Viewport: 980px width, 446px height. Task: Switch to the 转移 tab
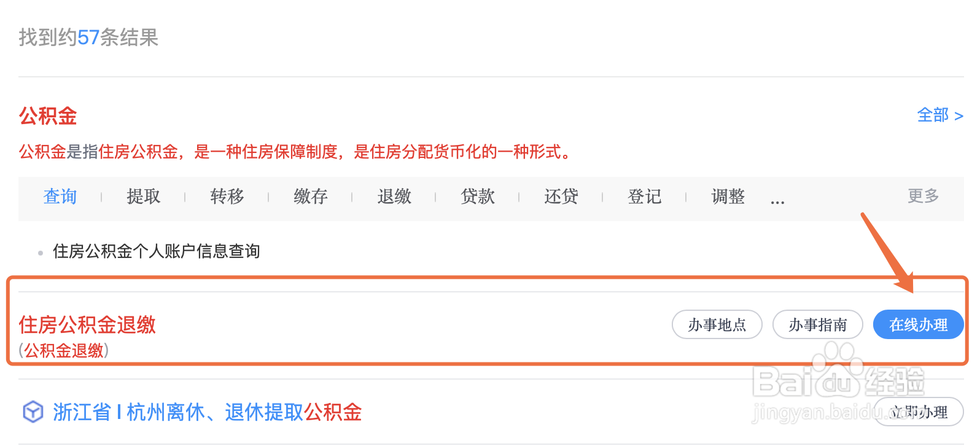click(x=227, y=197)
